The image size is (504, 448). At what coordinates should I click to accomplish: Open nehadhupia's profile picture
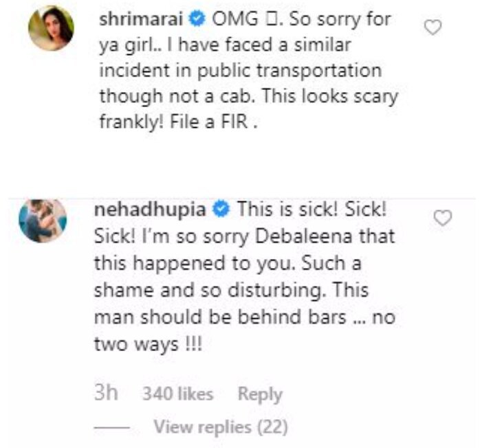[x=43, y=221]
